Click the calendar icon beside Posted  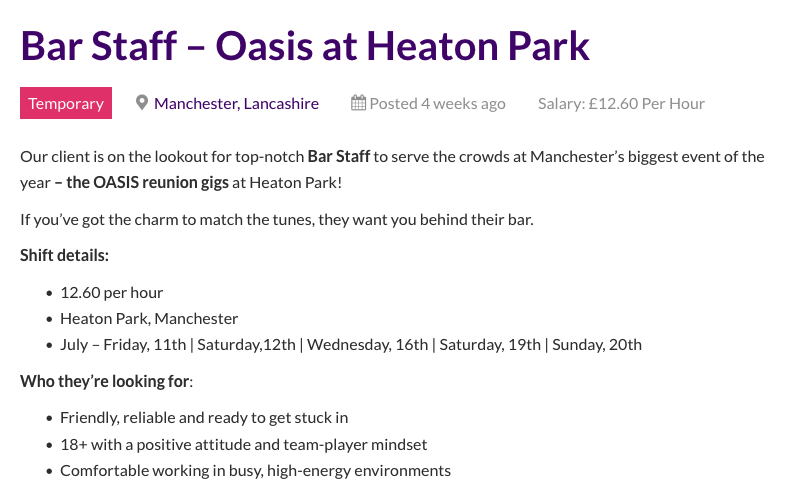(358, 103)
